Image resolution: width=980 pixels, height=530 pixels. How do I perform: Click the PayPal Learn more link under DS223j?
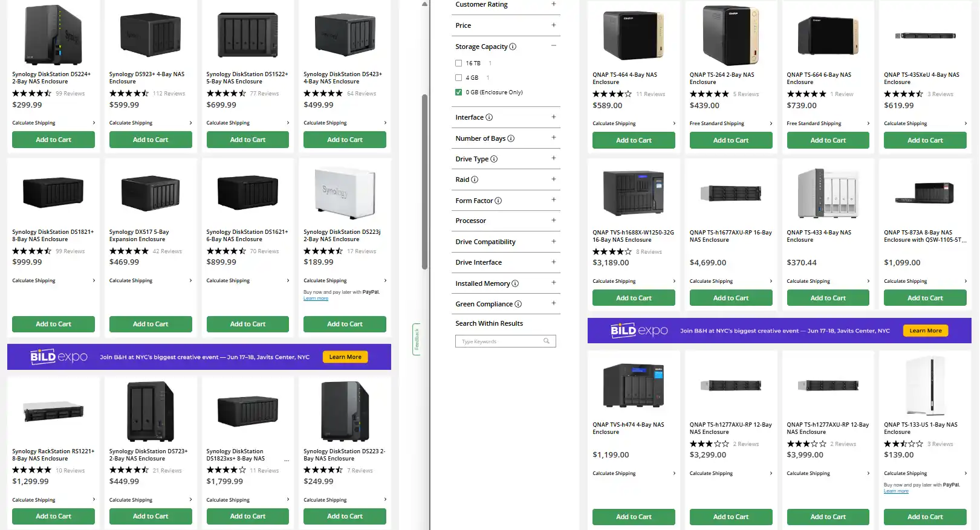point(316,299)
